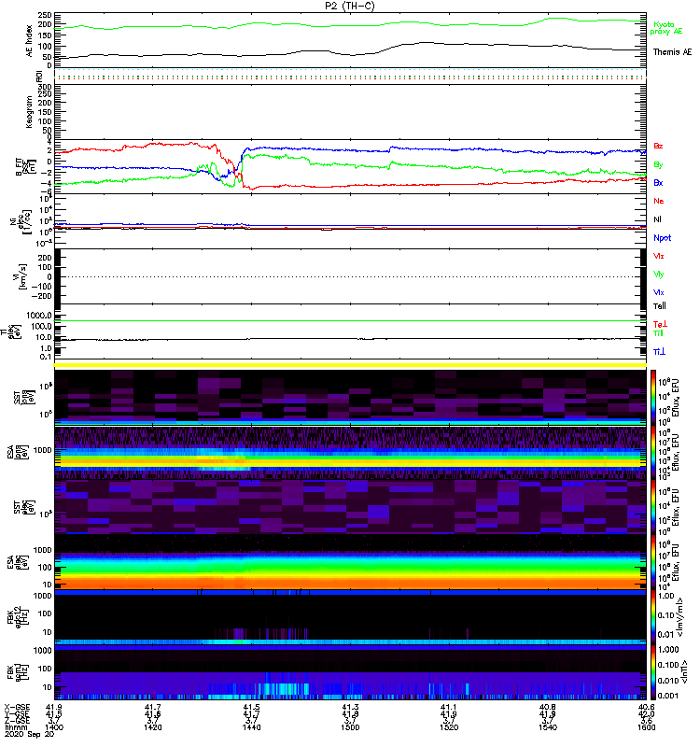The height and width of the screenshot is (747, 700).
Task: Select the red "Ne" density legend label
Action: [x=659, y=201]
